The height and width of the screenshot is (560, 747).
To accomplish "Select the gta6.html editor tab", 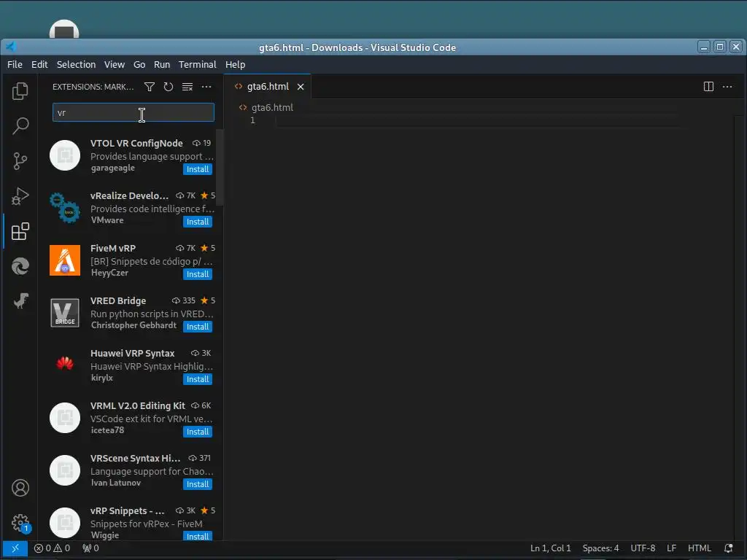I will [x=267, y=87].
